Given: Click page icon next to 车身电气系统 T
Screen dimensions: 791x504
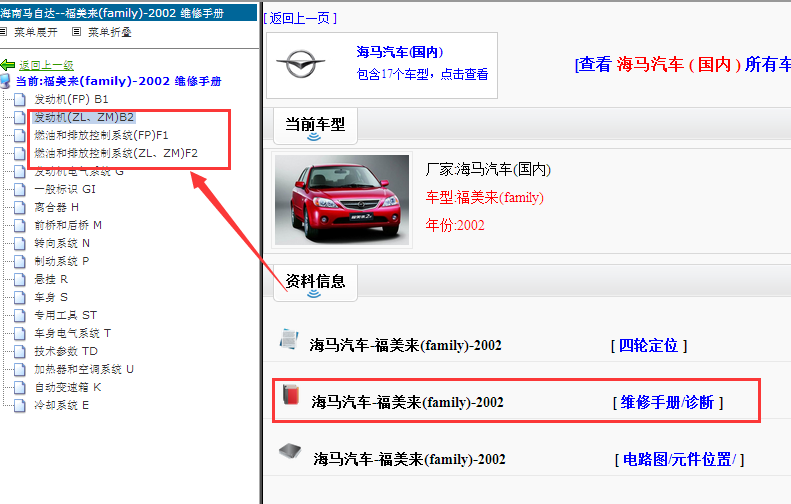Looking at the screenshot, I should (20, 333).
